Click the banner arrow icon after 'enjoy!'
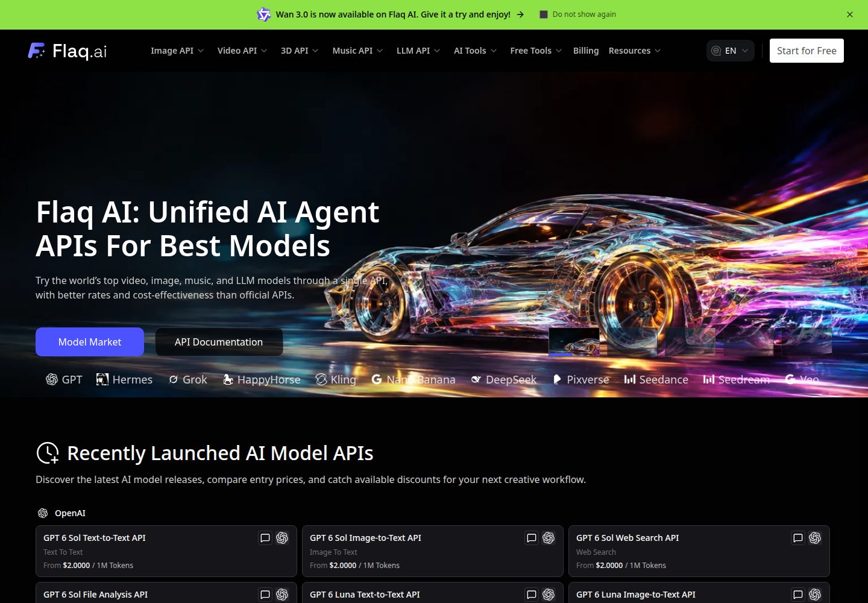 pos(520,14)
